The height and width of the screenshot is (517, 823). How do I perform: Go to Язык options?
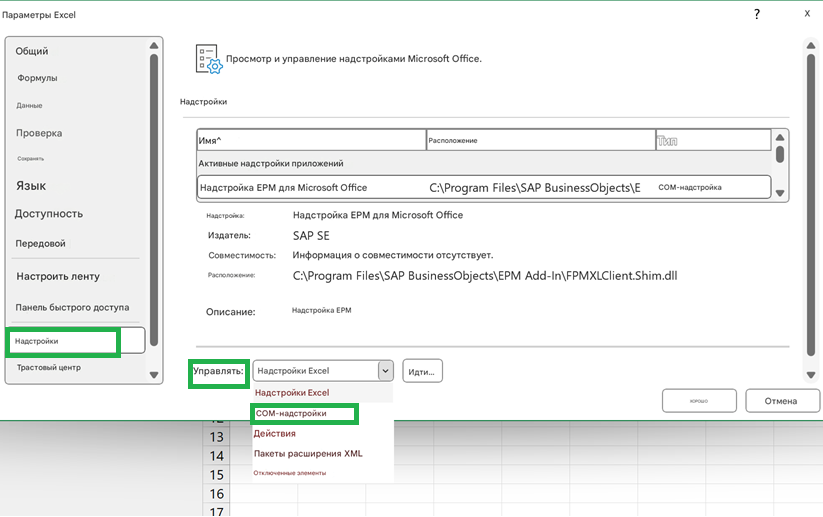click(31, 186)
